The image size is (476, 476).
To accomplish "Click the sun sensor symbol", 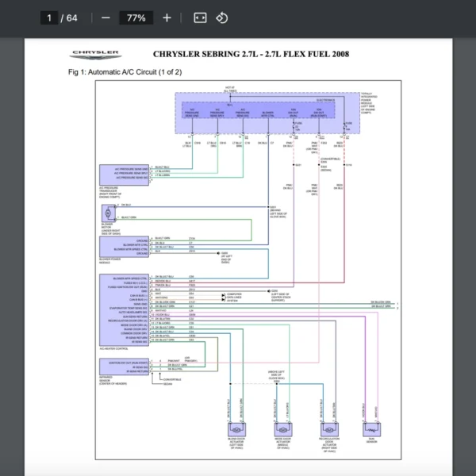I will click(x=371, y=428).
